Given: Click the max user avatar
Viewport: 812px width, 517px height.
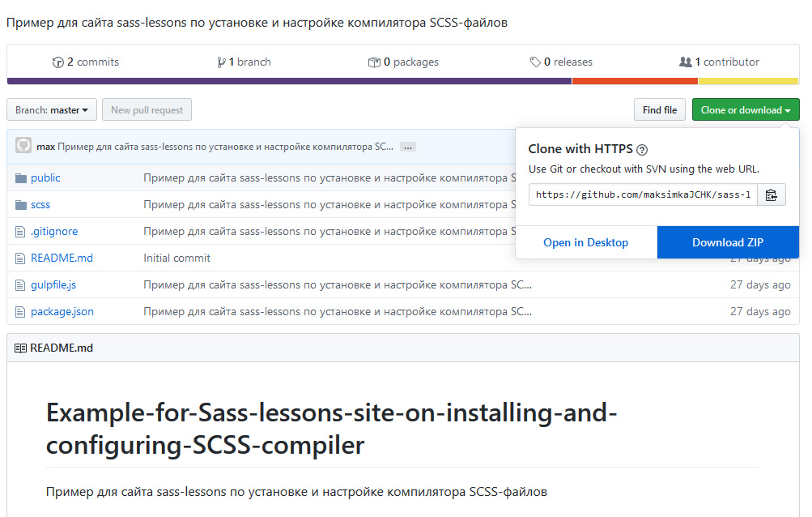Looking at the screenshot, I should pyautogui.click(x=23, y=147).
